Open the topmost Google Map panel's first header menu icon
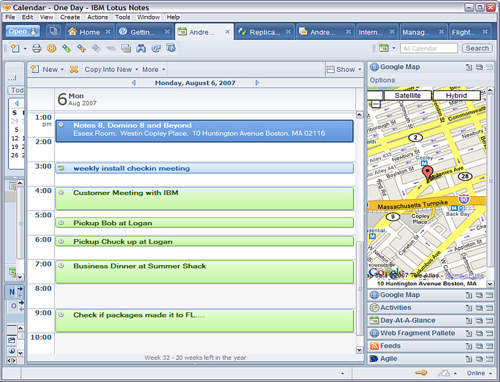The width and height of the screenshot is (500, 382). tap(469, 67)
